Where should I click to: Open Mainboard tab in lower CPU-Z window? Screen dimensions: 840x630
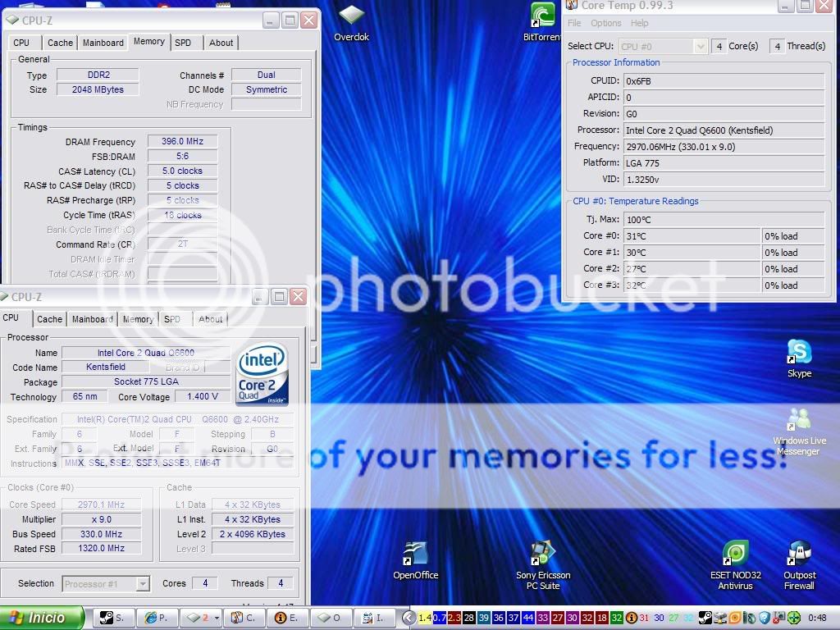click(92, 319)
